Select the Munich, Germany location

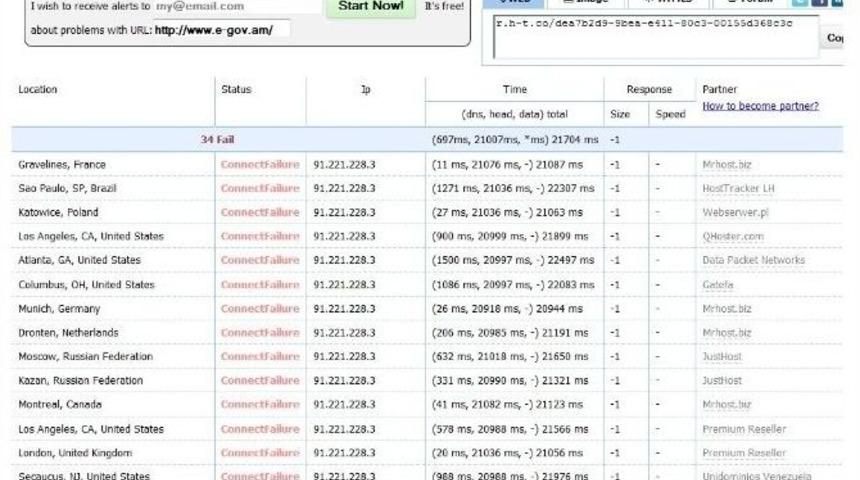tap(59, 309)
